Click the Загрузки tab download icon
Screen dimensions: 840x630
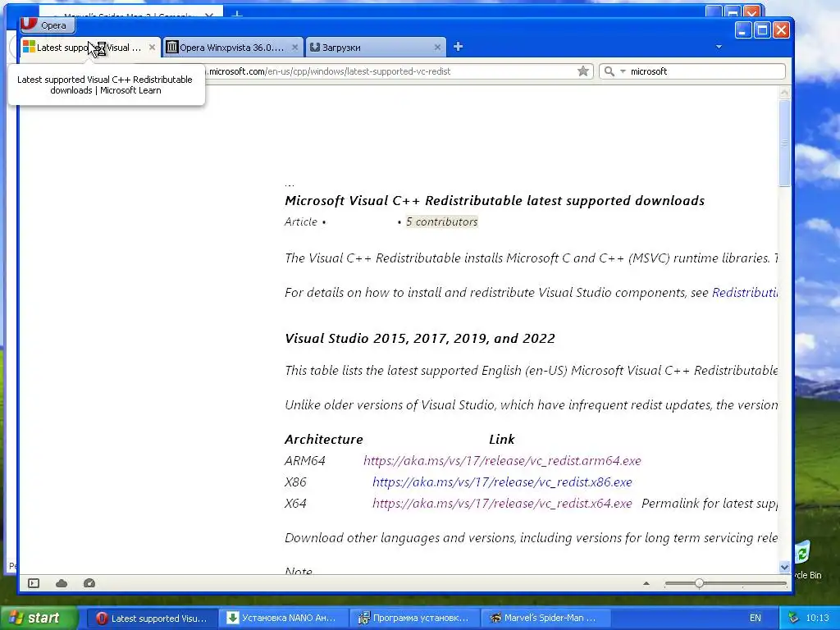pyautogui.click(x=315, y=47)
